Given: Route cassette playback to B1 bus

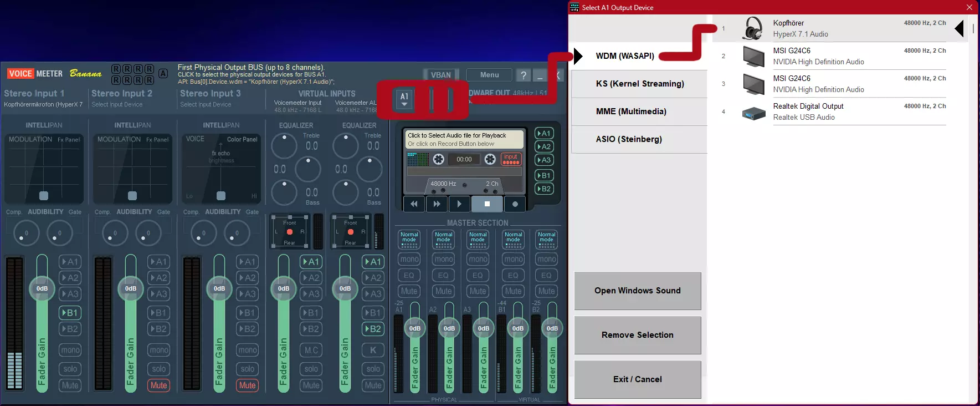Looking at the screenshot, I should pyautogui.click(x=544, y=175).
